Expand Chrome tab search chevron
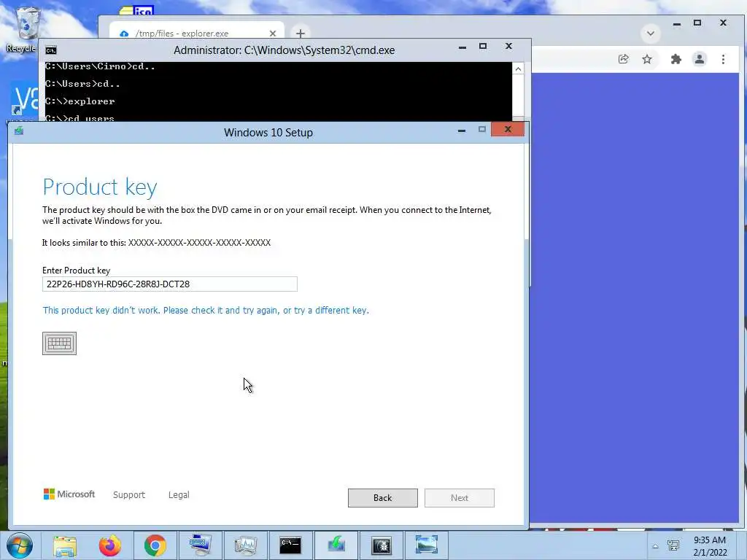 click(650, 34)
